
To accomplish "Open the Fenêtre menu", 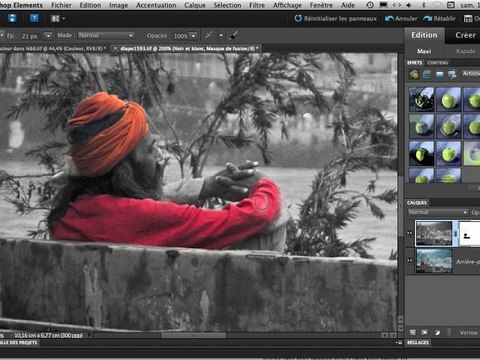I will (321, 5).
